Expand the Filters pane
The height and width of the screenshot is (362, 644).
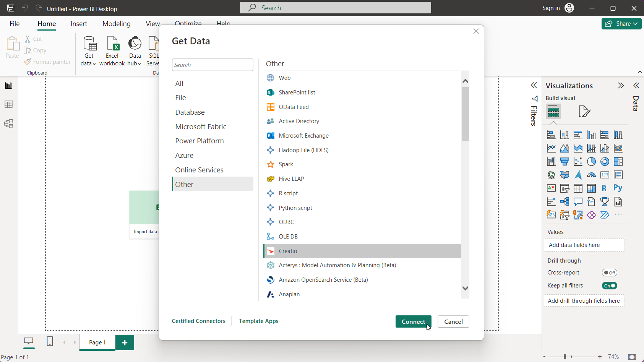pyautogui.click(x=534, y=85)
